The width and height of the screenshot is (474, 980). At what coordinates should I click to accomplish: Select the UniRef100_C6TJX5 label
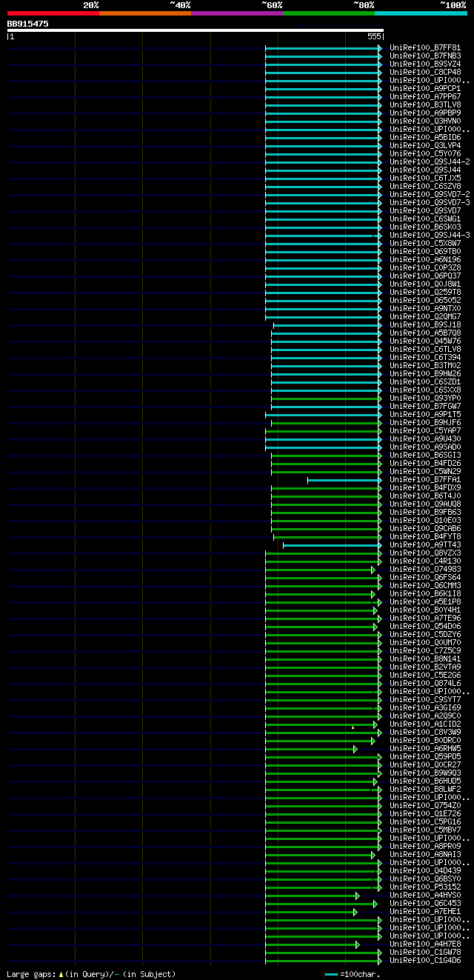click(x=425, y=178)
